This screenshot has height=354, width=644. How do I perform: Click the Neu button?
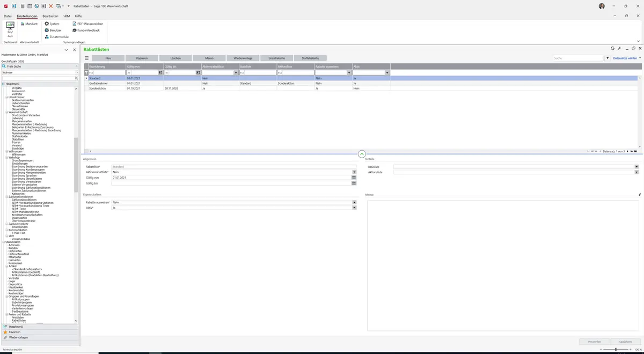tap(108, 58)
